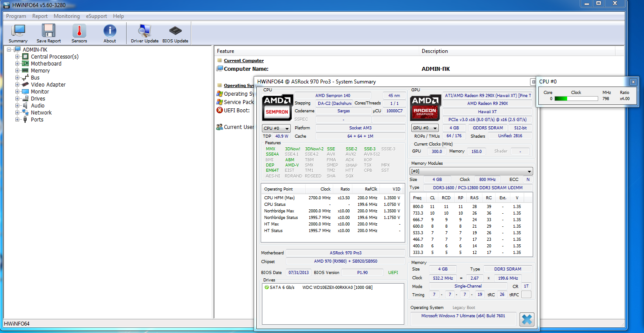Screen dimensions: 644x333
Task: Click the AMD Sempron logo
Action: pyautogui.click(x=278, y=108)
